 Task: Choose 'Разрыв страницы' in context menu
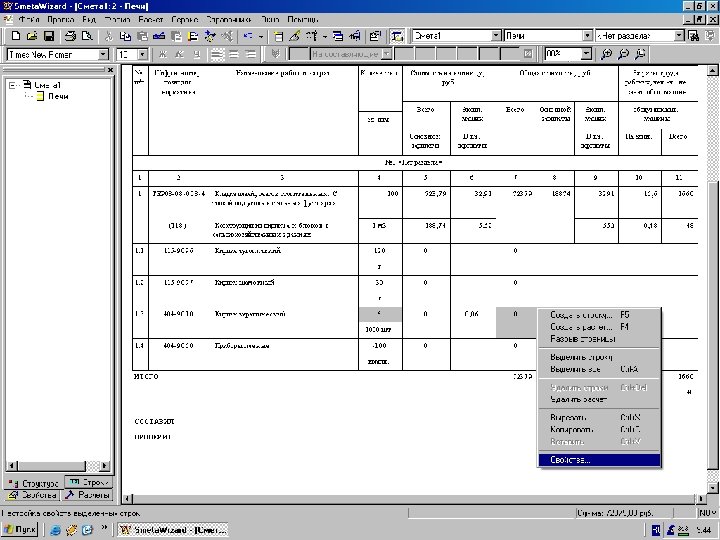click(599, 339)
